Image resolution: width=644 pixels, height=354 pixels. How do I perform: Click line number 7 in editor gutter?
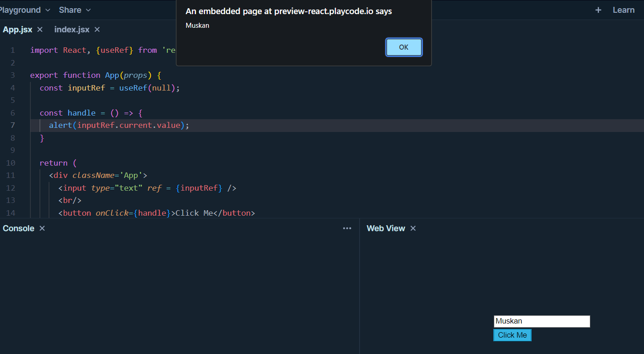tap(12, 125)
